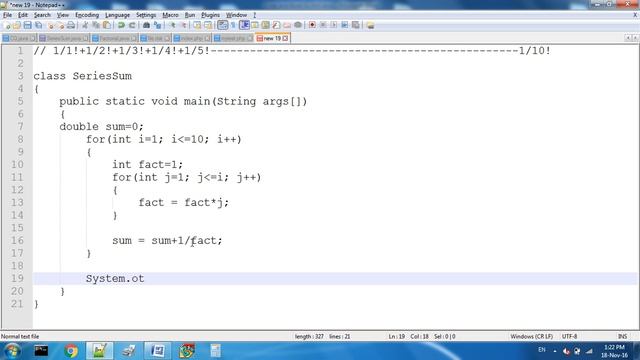Click 'length : 327' in status bar

click(x=309, y=337)
